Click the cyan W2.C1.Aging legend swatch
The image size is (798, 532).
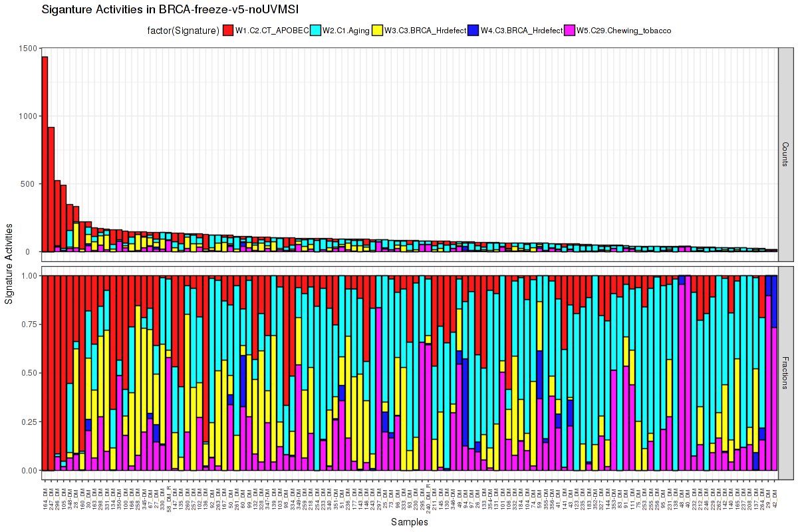click(x=316, y=30)
